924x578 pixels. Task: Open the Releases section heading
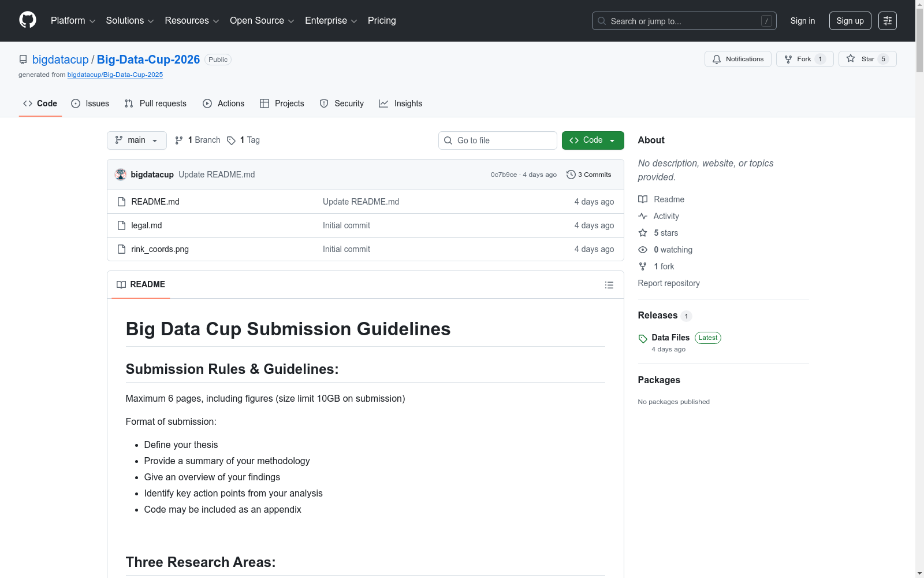tap(658, 315)
